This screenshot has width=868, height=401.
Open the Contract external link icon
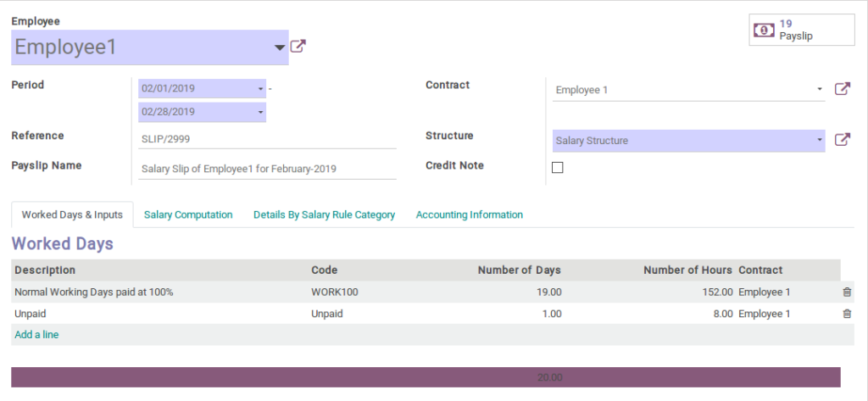point(842,89)
